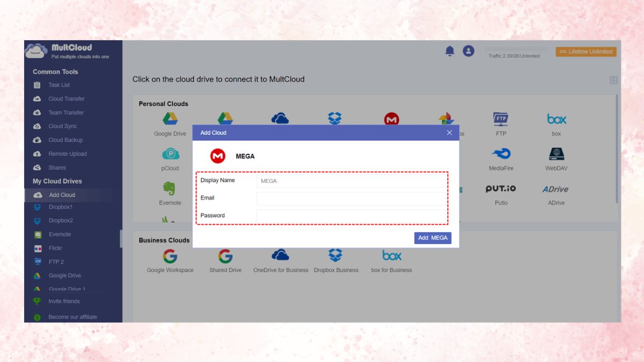Viewport: 644px width, 362px height.
Task: Open Cloud Sync in sidebar
Action: pyautogui.click(x=63, y=126)
